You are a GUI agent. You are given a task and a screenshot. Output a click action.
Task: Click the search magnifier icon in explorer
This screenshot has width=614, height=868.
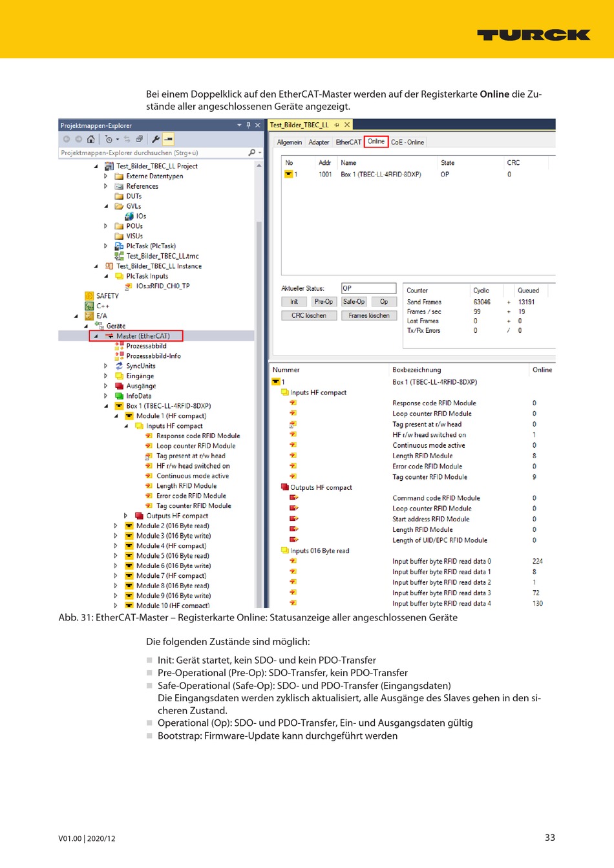click(x=251, y=153)
